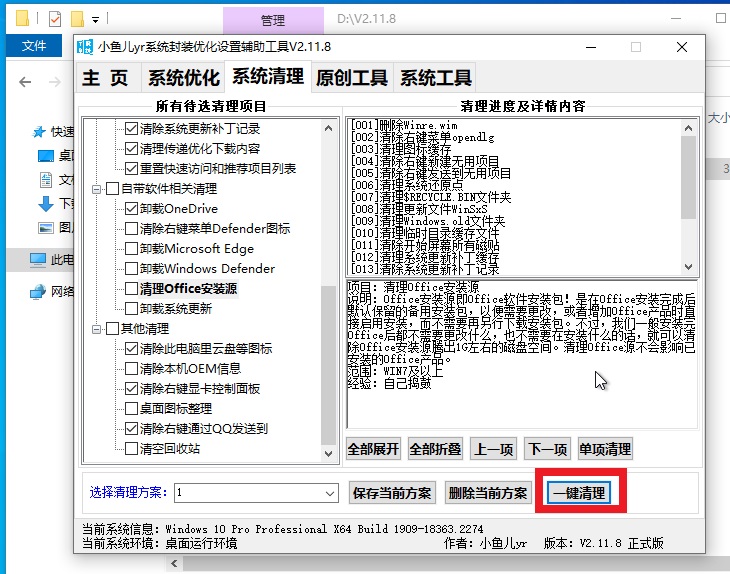
Task: Click the app icon in the tool's title bar
Action: click(85, 47)
